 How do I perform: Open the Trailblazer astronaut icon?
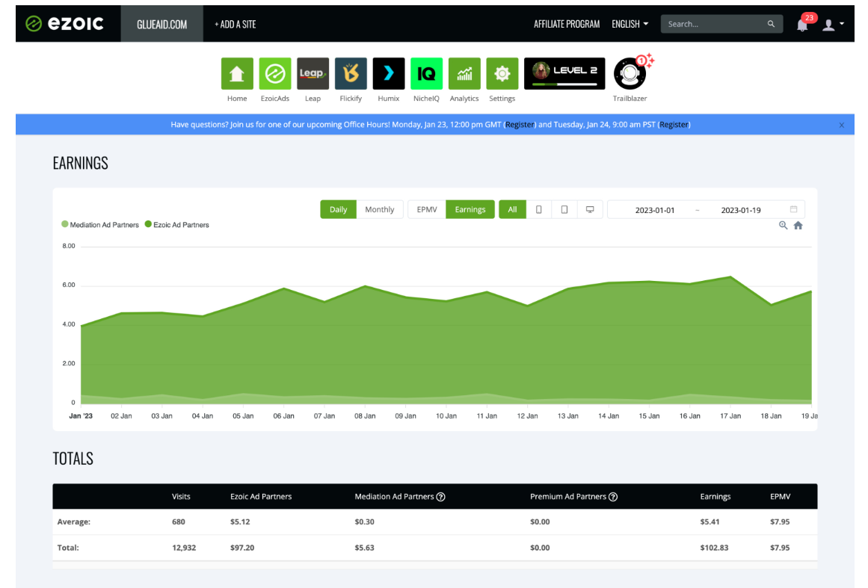tap(630, 73)
